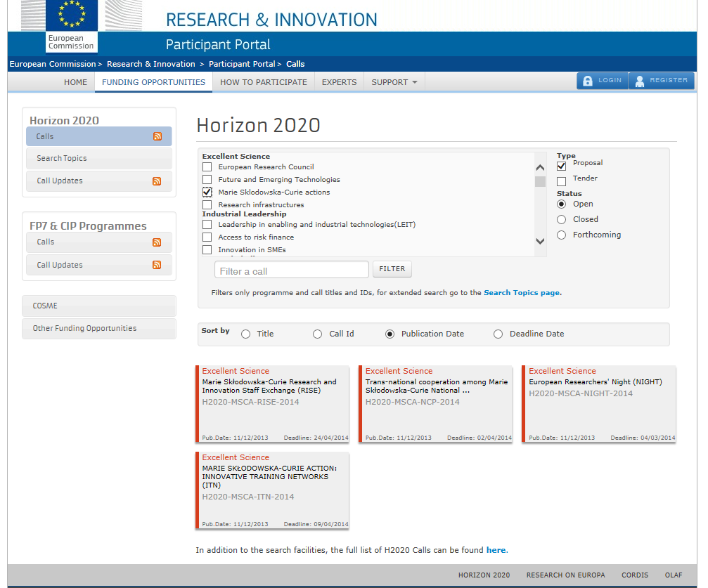Screen dimensions: 708x588
Task: Open RSS feed for Horizon 2020 Calls
Action: [x=157, y=136]
